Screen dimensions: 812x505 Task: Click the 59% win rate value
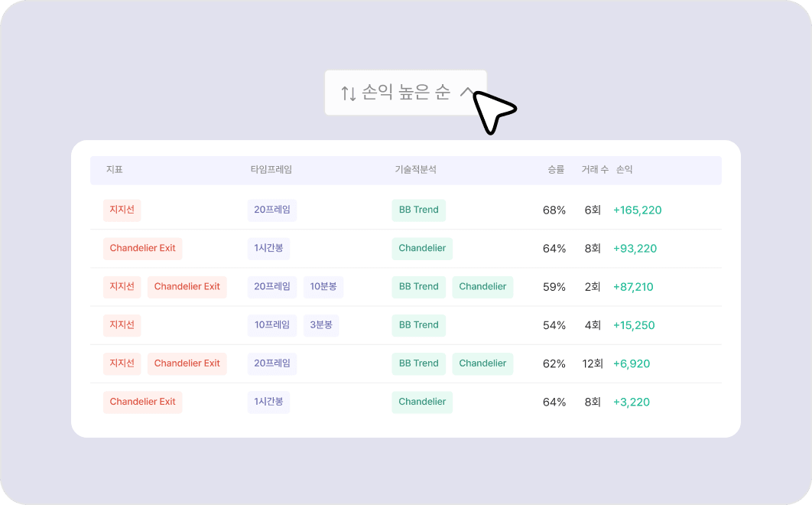(554, 287)
